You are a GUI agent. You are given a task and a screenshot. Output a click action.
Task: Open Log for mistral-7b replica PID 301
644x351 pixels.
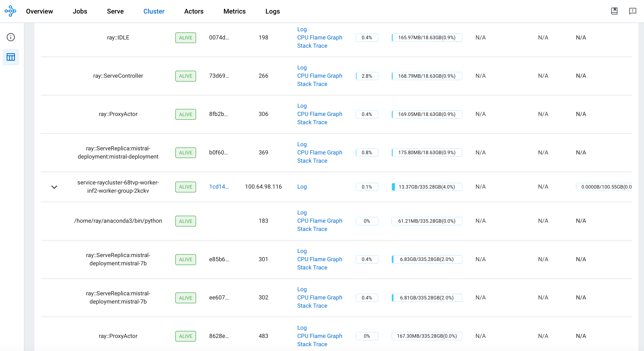point(302,251)
